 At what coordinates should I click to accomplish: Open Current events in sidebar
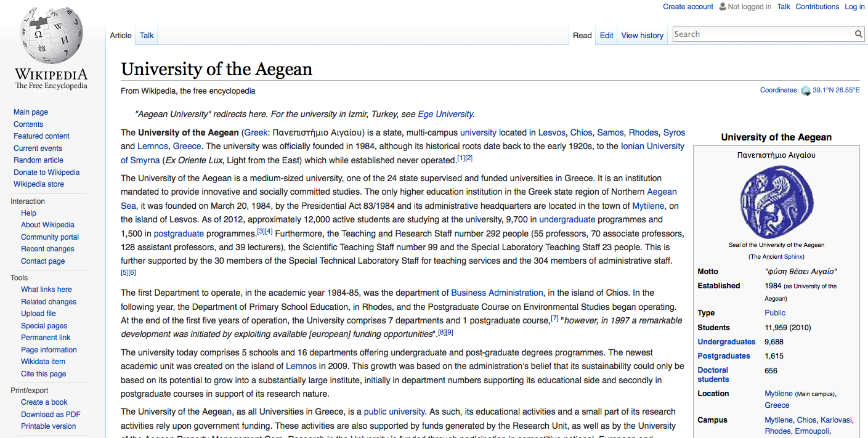(x=38, y=148)
